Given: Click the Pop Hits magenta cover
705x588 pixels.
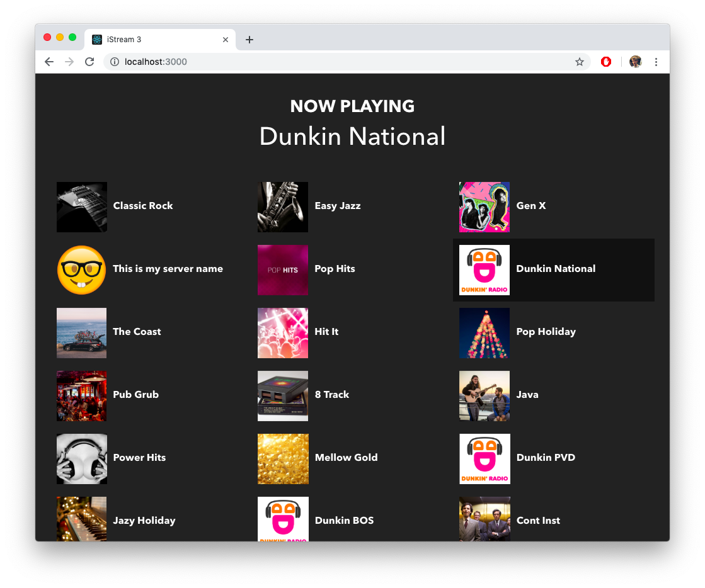Looking at the screenshot, I should (x=283, y=270).
